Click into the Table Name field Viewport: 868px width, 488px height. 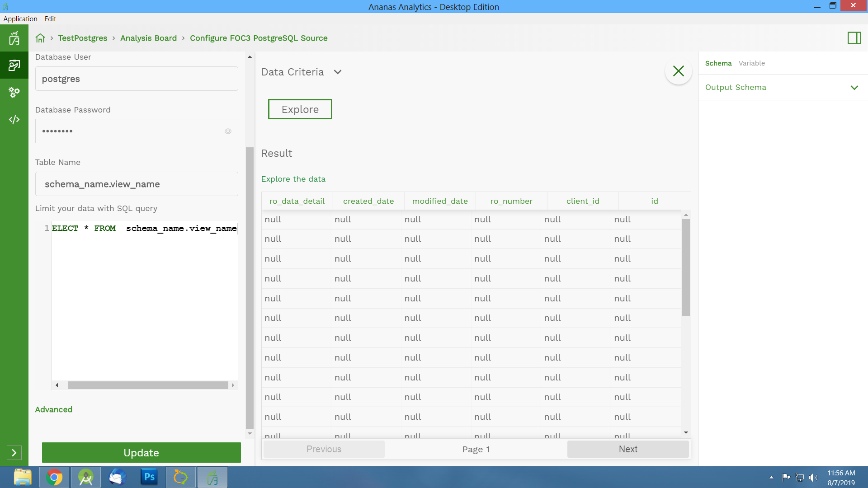pyautogui.click(x=137, y=184)
